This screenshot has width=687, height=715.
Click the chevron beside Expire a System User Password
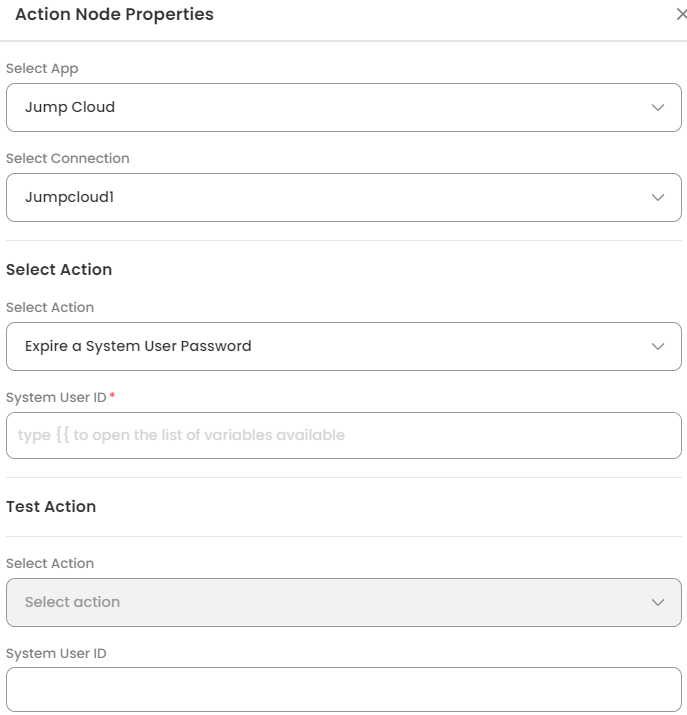pos(657,346)
